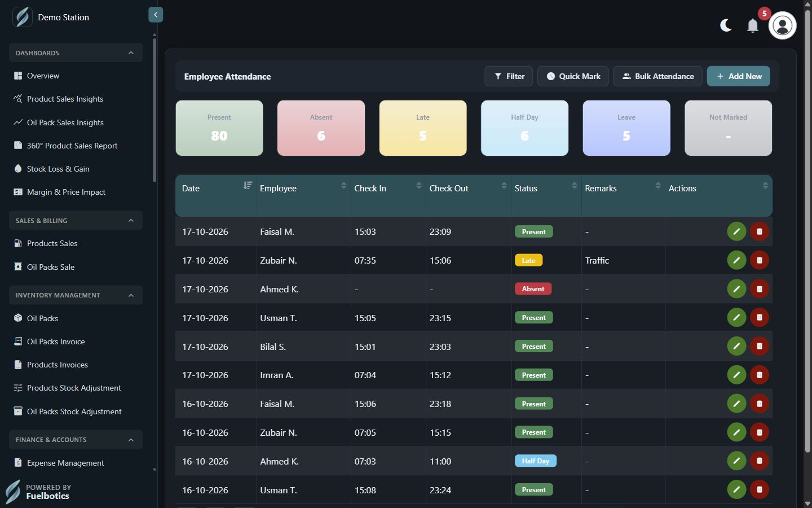Click the Oil Packs box icon
812x508 pixels.
[18, 318]
